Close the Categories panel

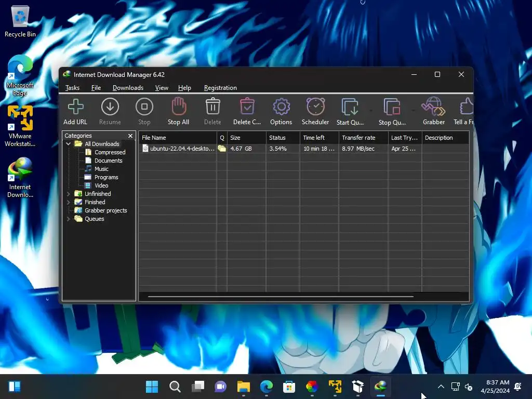(x=130, y=136)
